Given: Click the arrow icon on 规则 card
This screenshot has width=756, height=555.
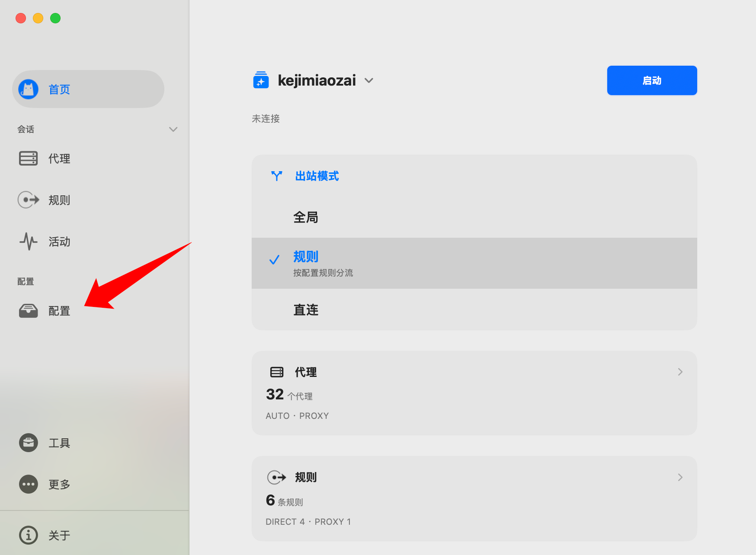Looking at the screenshot, I should [x=277, y=477].
